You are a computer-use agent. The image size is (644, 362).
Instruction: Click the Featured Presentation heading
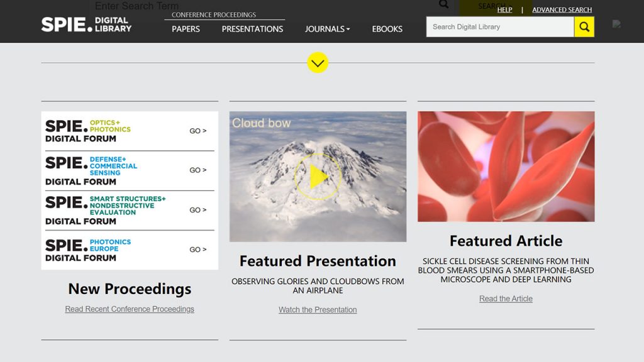[x=318, y=261]
